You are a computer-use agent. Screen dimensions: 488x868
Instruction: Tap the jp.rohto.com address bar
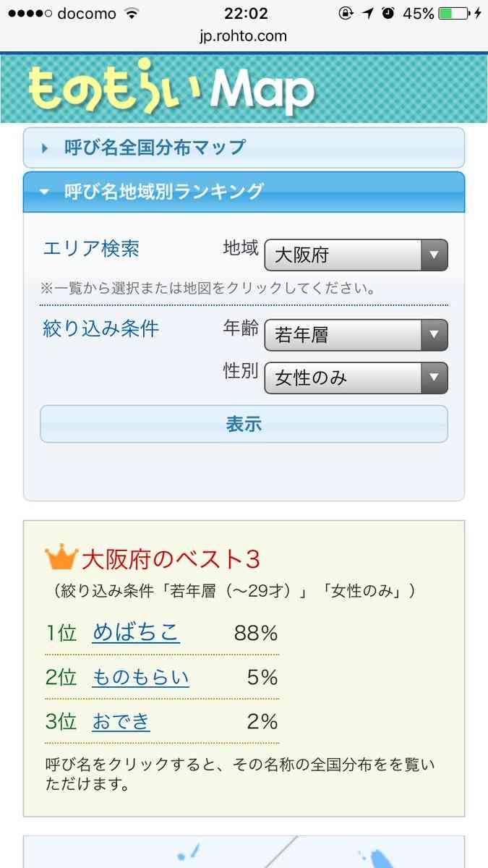point(244,36)
